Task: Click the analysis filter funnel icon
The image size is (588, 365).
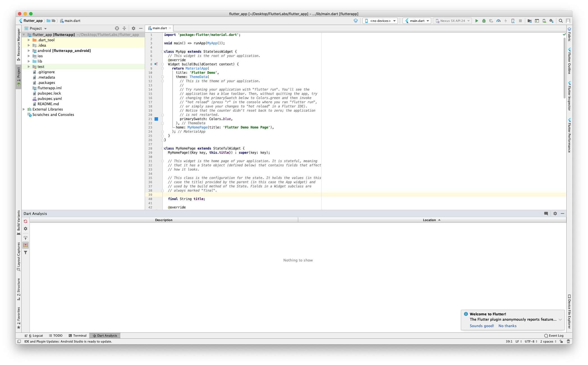Action: (26, 252)
